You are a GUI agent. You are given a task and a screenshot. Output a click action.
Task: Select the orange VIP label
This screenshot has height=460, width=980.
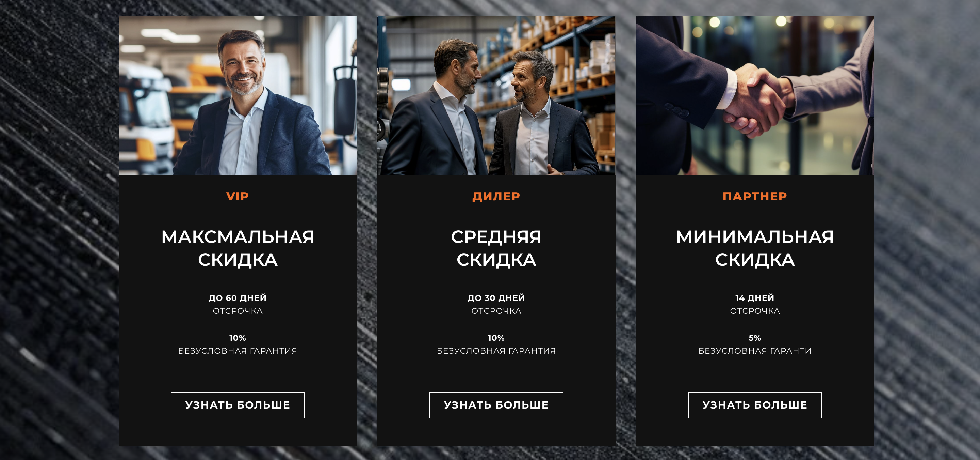click(x=238, y=196)
